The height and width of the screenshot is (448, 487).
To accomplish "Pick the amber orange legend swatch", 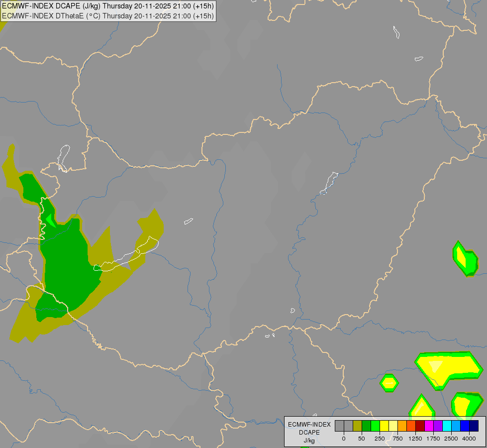I will point(402,426).
